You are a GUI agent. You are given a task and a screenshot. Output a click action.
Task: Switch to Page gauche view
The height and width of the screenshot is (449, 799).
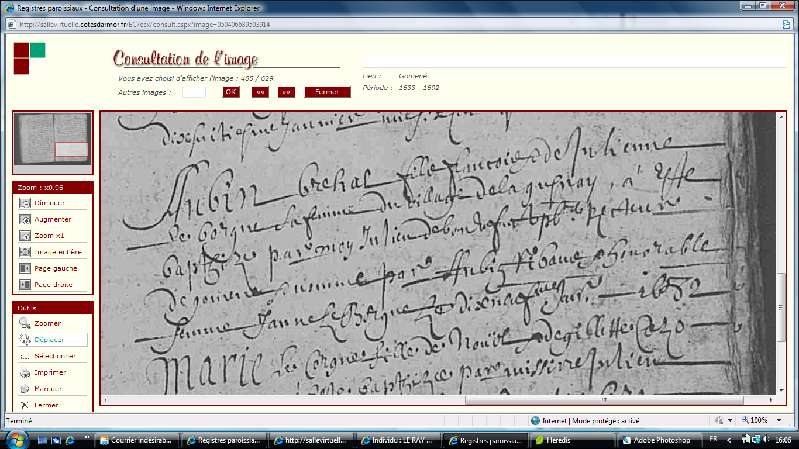coord(24,269)
